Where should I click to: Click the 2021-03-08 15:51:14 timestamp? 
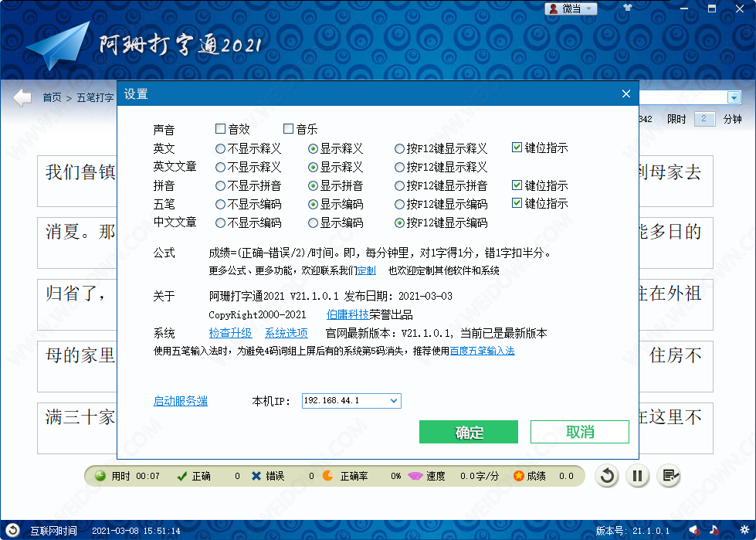(136, 531)
